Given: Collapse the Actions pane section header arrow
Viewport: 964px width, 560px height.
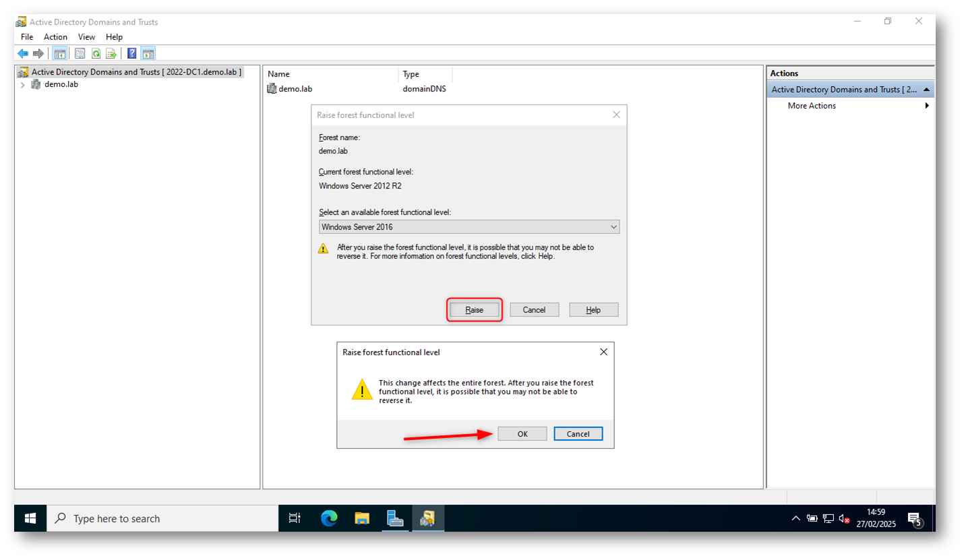Looking at the screenshot, I should point(927,90).
